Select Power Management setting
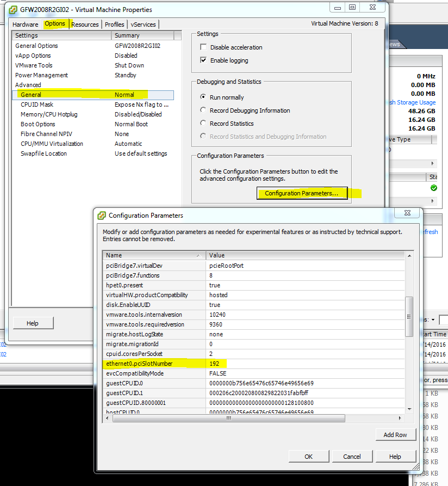The height and width of the screenshot is (486, 448). pos(93,75)
